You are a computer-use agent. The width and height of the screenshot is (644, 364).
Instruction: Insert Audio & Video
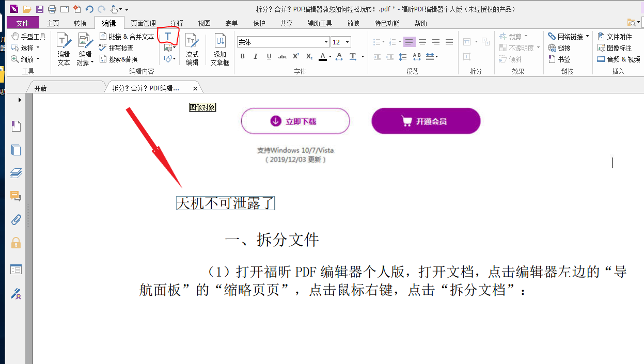click(618, 59)
